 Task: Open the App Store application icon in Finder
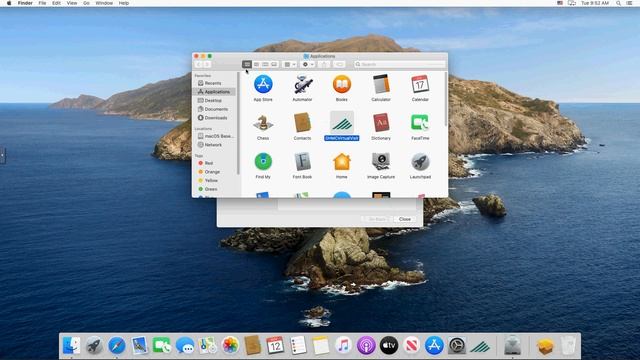pos(263,84)
